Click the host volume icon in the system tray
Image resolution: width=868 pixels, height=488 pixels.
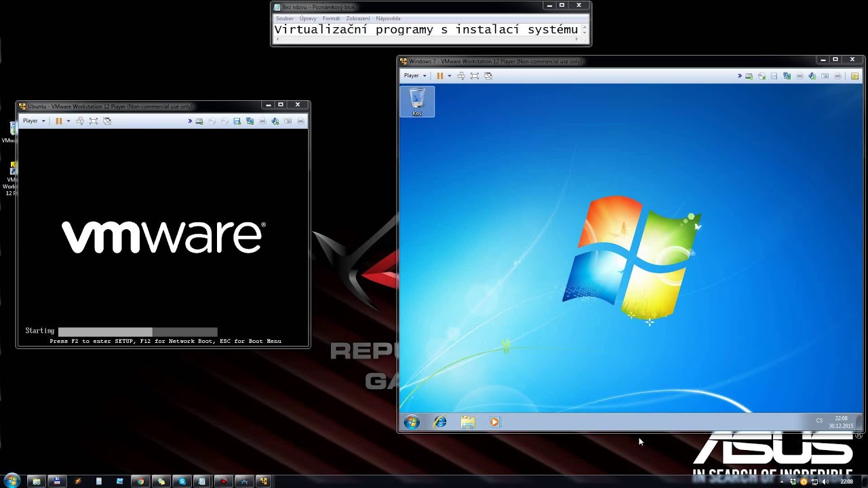coord(825,481)
